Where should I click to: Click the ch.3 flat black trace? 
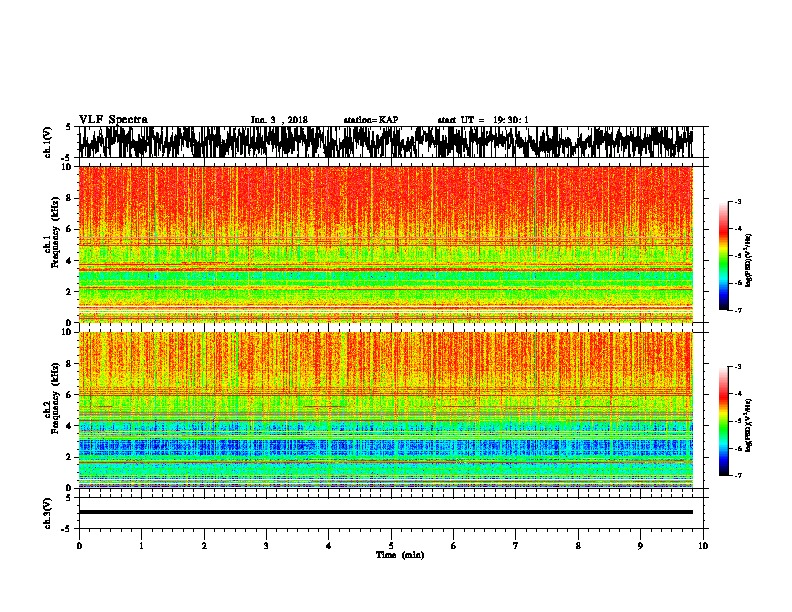coord(385,512)
